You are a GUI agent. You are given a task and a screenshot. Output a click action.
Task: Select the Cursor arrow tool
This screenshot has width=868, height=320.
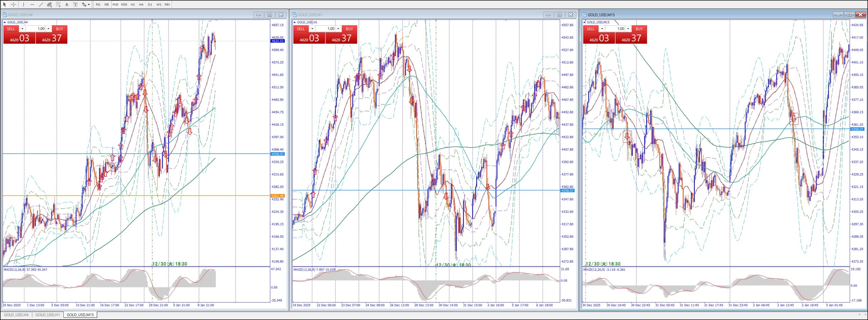point(5,4)
